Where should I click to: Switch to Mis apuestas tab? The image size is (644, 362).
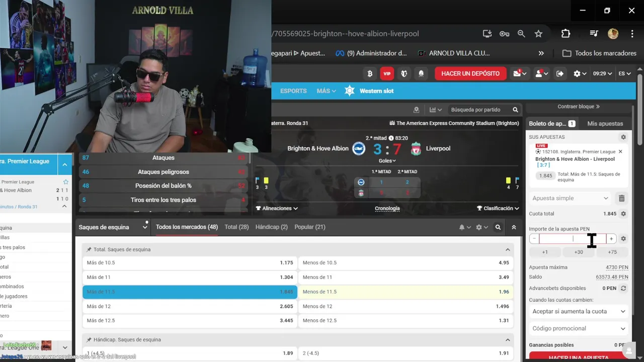(605, 123)
